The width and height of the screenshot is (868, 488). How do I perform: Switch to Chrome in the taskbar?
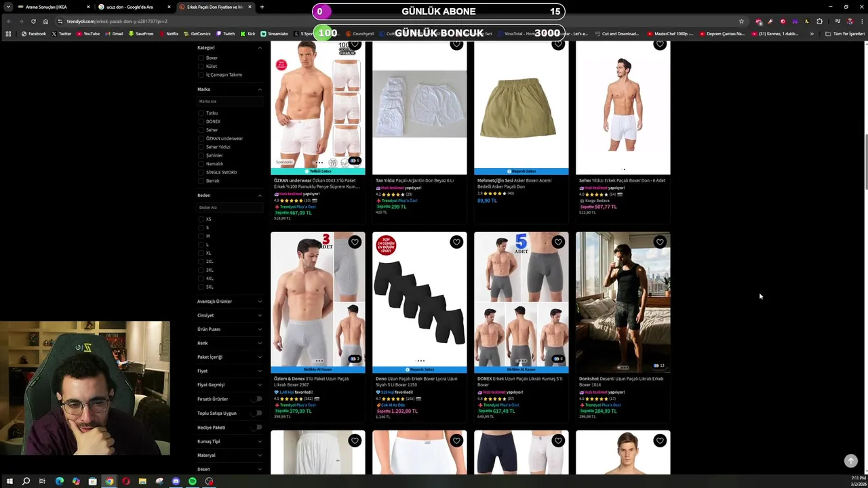tap(109, 481)
